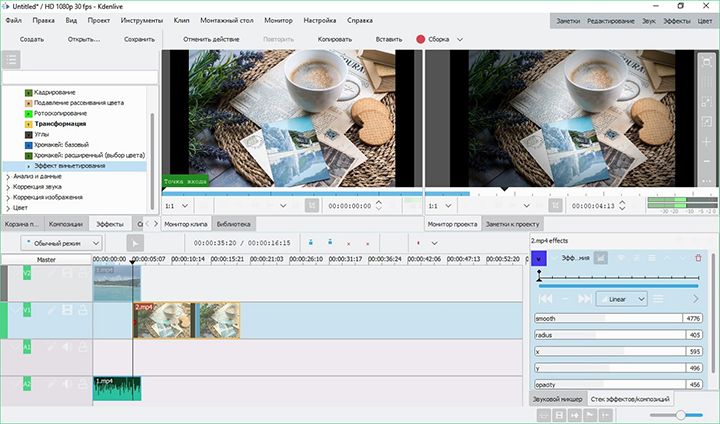Toggle the V1 track target label
Screen dimensions: 720x424
[x=27, y=311]
